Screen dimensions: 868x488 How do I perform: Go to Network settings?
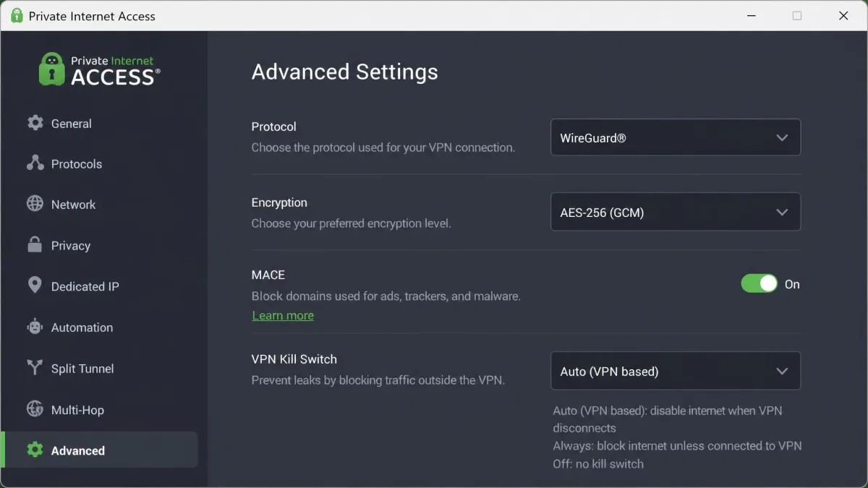tap(101, 204)
